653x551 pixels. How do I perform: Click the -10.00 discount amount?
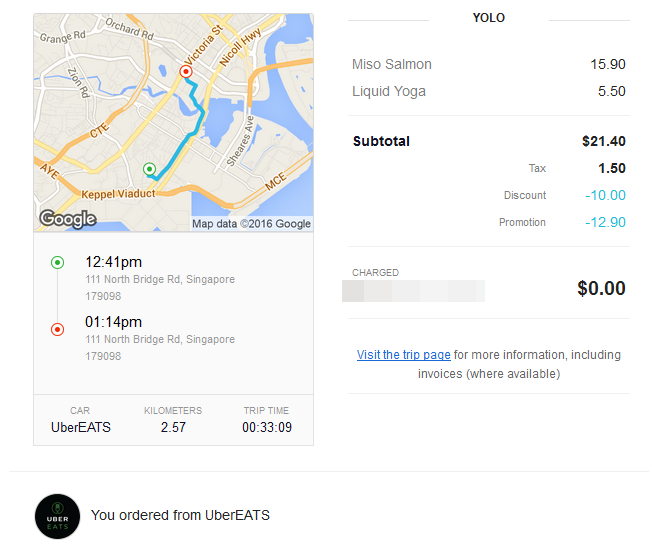(x=603, y=195)
